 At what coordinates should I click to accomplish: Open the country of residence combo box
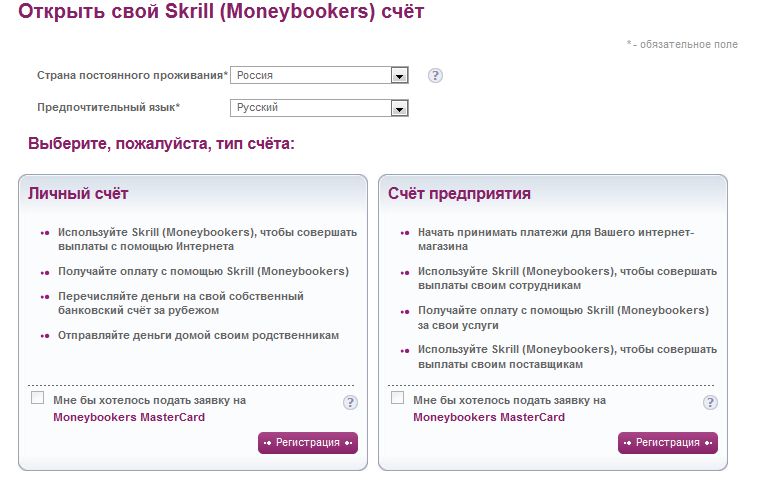tap(319, 75)
